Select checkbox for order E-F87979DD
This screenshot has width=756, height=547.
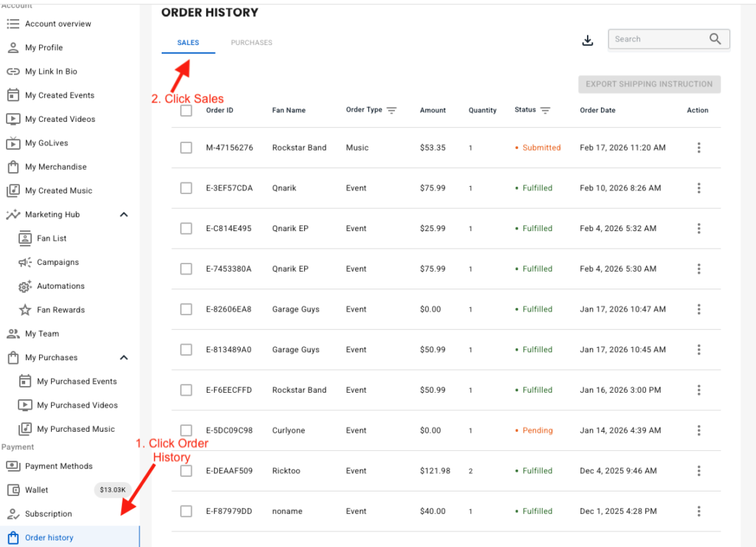(x=186, y=511)
